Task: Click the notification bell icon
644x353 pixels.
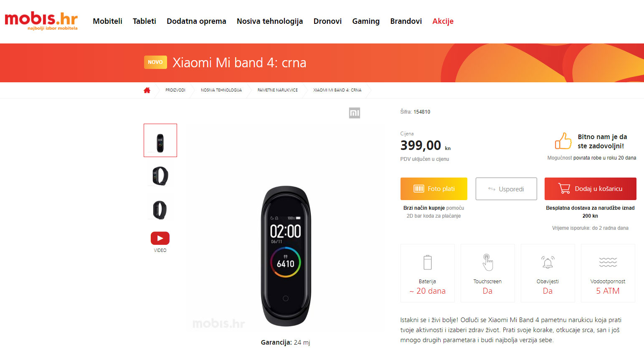Action: (548, 262)
